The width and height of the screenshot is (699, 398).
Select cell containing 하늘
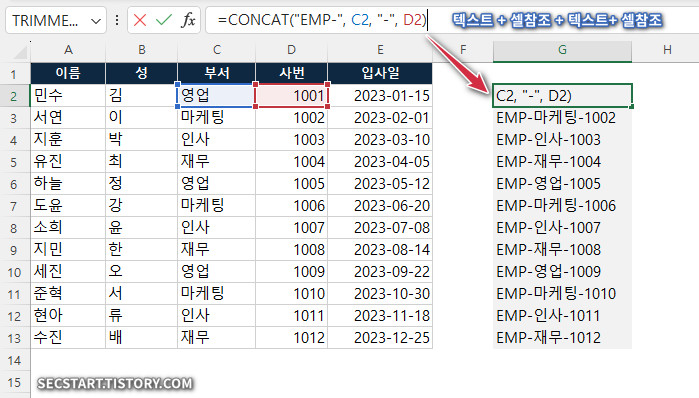click(68, 183)
